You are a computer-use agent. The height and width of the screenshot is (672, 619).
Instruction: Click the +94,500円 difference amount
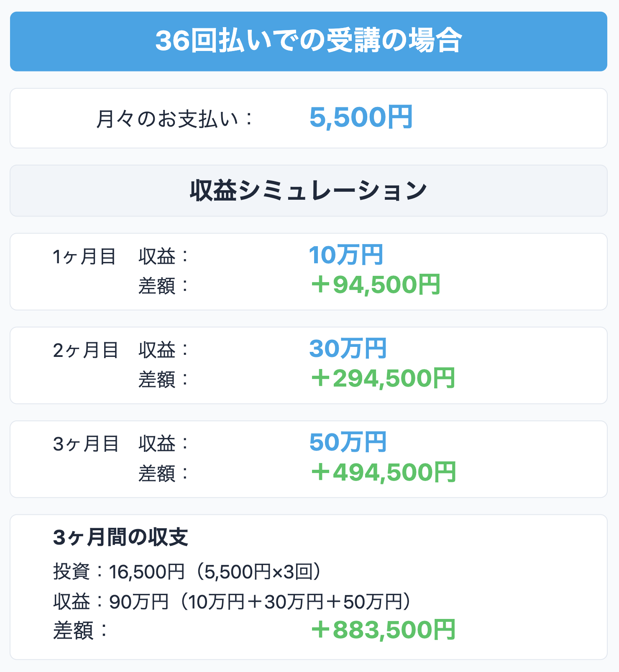[x=376, y=285]
